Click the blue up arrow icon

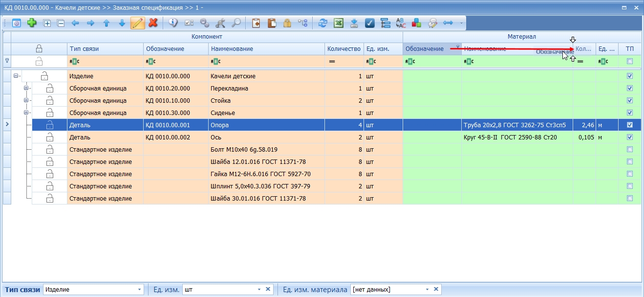(x=107, y=23)
